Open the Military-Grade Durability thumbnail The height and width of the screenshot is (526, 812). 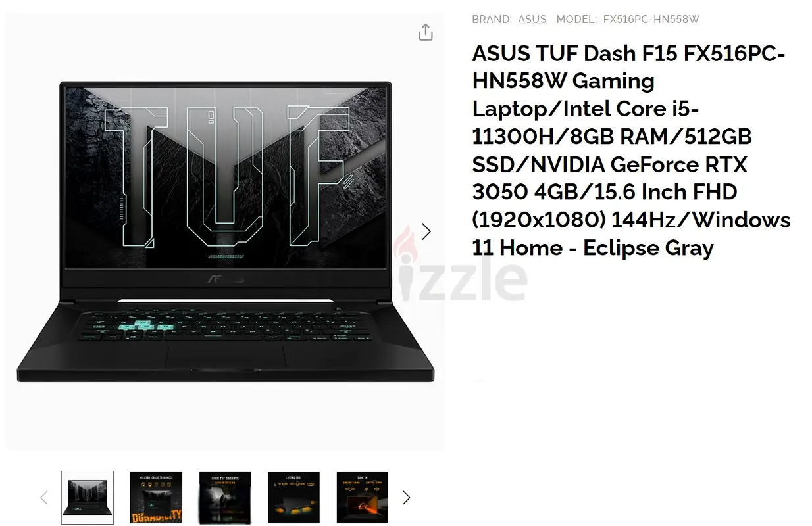pos(156,498)
